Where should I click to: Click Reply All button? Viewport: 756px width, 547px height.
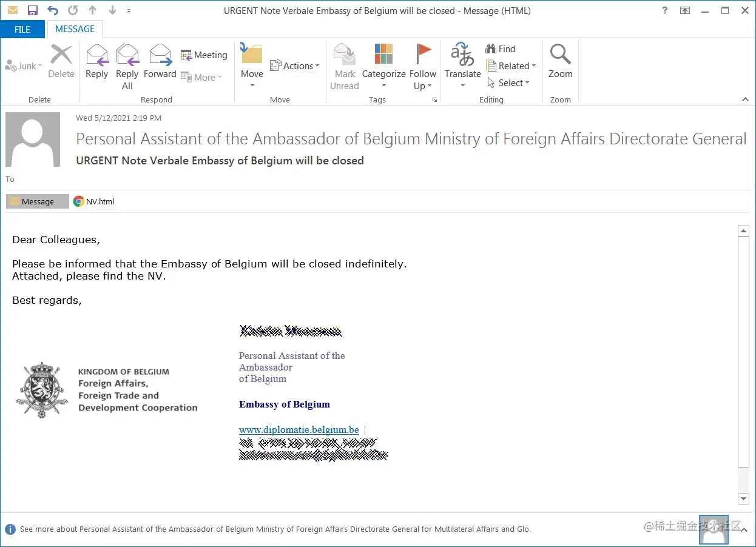click(127, 67)
